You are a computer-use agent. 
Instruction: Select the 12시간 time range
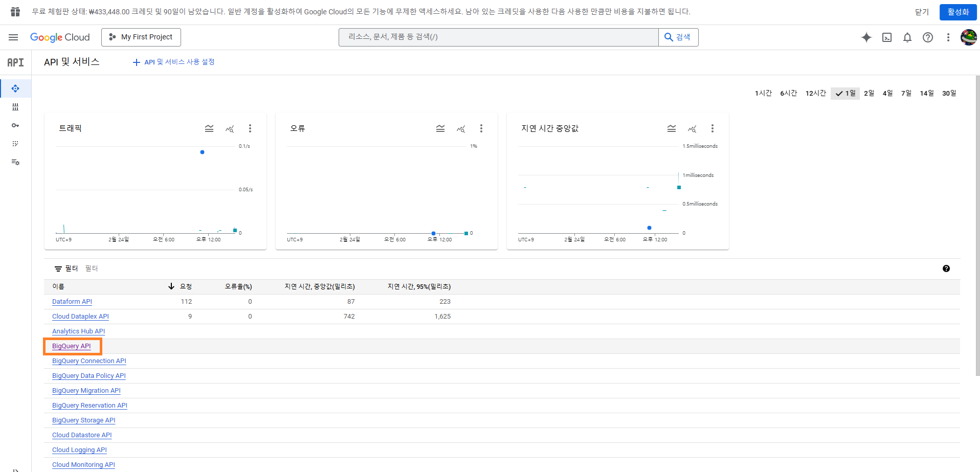click(816, 93)
